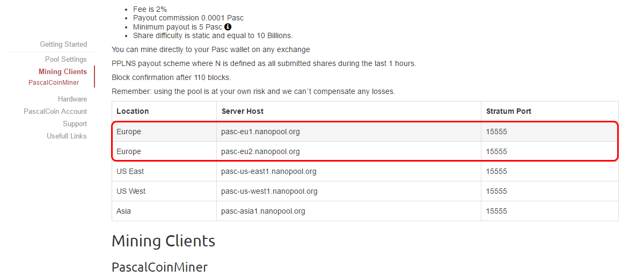Click the pasc-eu1.nanopool.org server host cell
Screen dimensions: 644x277
pyautogui.click(x=349, y=132)
